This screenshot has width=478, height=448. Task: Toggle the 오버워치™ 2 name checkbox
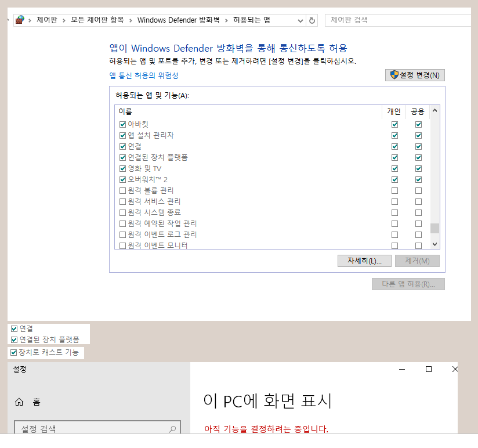tap(122, 179)
